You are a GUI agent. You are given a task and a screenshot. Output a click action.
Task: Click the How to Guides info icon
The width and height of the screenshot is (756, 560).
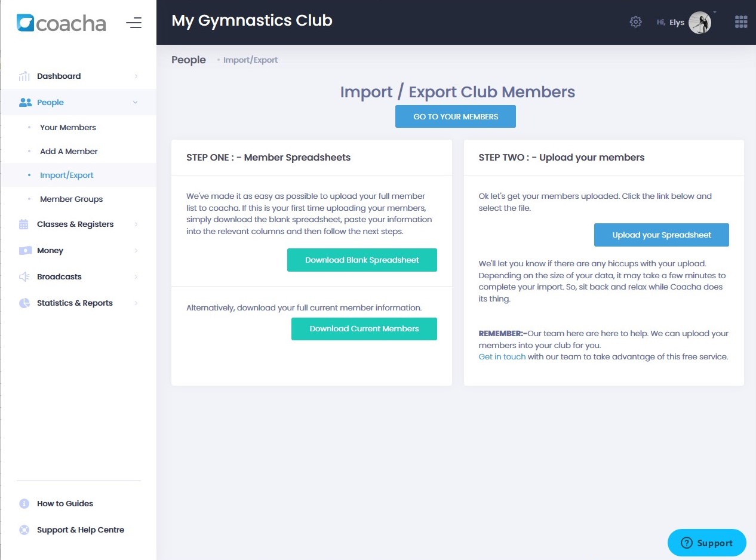[x=24, y=504]
